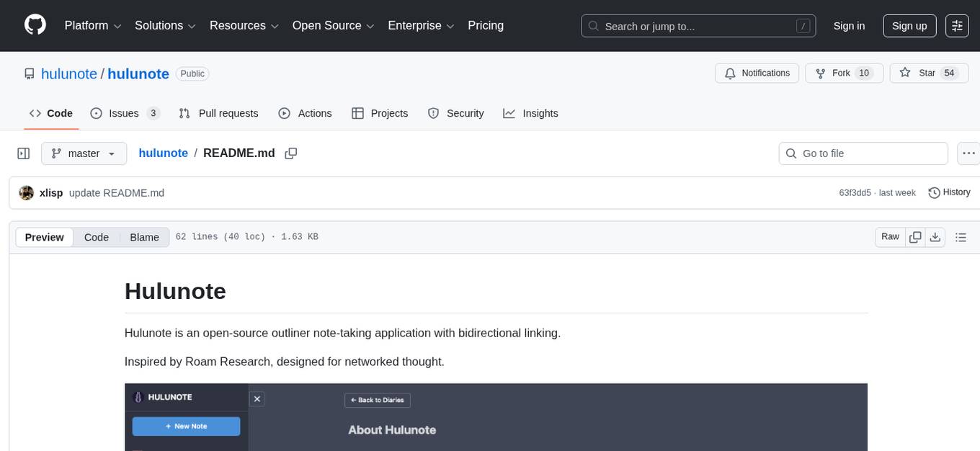Copy the raw README contents
980x451 pixels.
pyautogui.click(x=915, y=236)
